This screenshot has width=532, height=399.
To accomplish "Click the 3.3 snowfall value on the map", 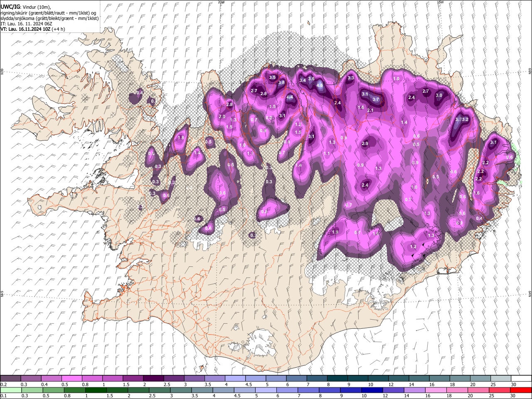I will pyautogui.click(x=351, y=78).
